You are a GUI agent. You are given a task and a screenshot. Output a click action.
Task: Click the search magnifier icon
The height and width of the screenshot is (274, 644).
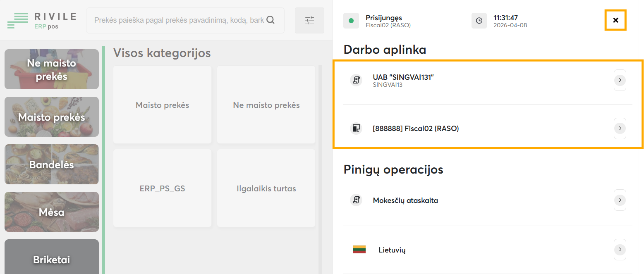tap(271, 20)
